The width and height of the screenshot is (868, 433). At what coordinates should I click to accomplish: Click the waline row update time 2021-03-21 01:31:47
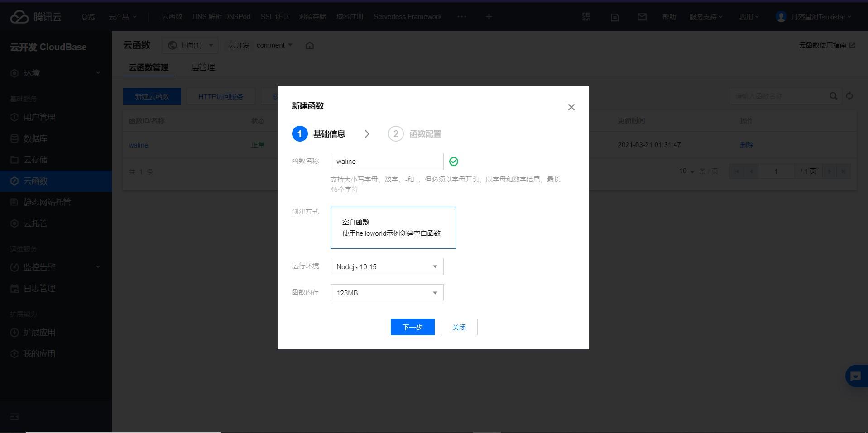pos(649,145)
